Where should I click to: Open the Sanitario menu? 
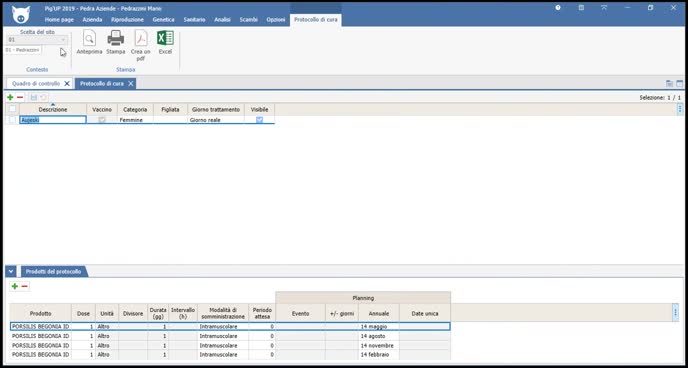coord(194,20)
